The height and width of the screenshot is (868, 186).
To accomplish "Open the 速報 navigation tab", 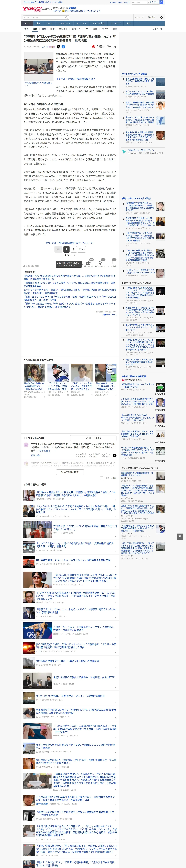I will tap(38, 24).
